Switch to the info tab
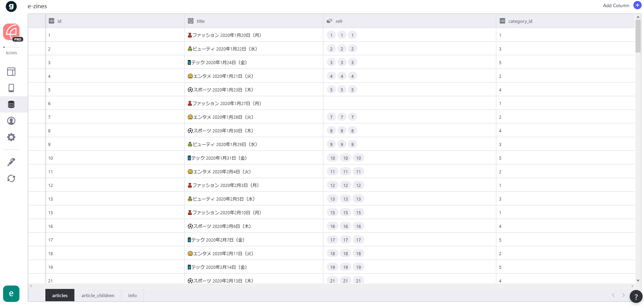Image resolution: width=644 pixels, height=306 pixels. tap(132, 295)
